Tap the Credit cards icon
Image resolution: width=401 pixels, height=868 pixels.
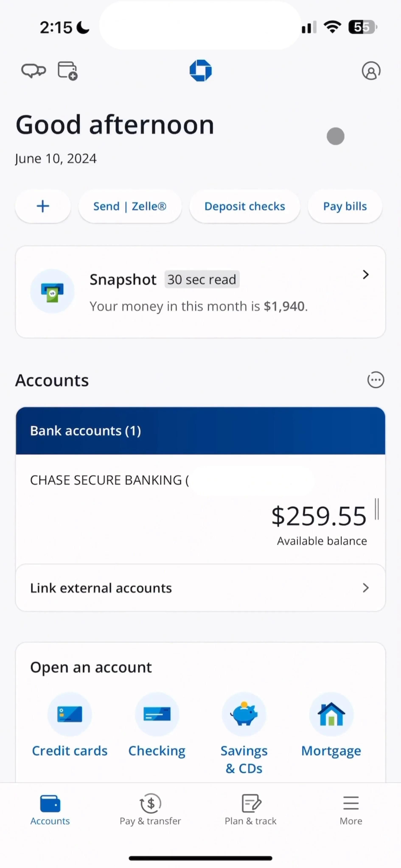pyautogui.click(x=69, y=714)
